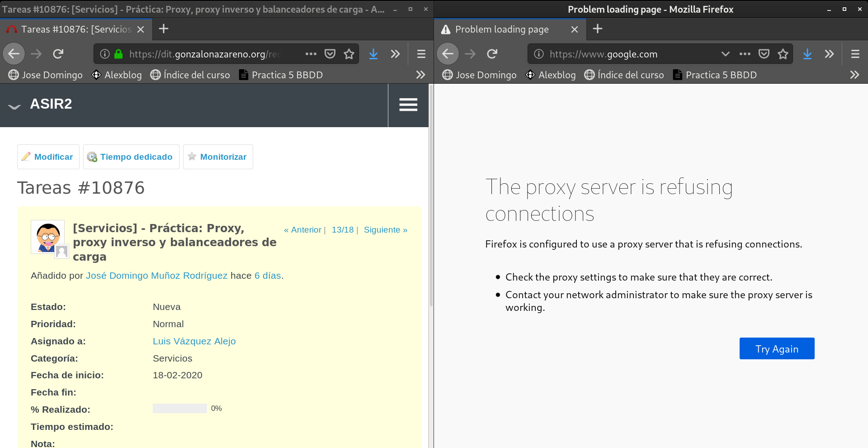868x448 pixels.
Task: Save to Pocket in left browser toolbar
Action: (x=330, y=54)
